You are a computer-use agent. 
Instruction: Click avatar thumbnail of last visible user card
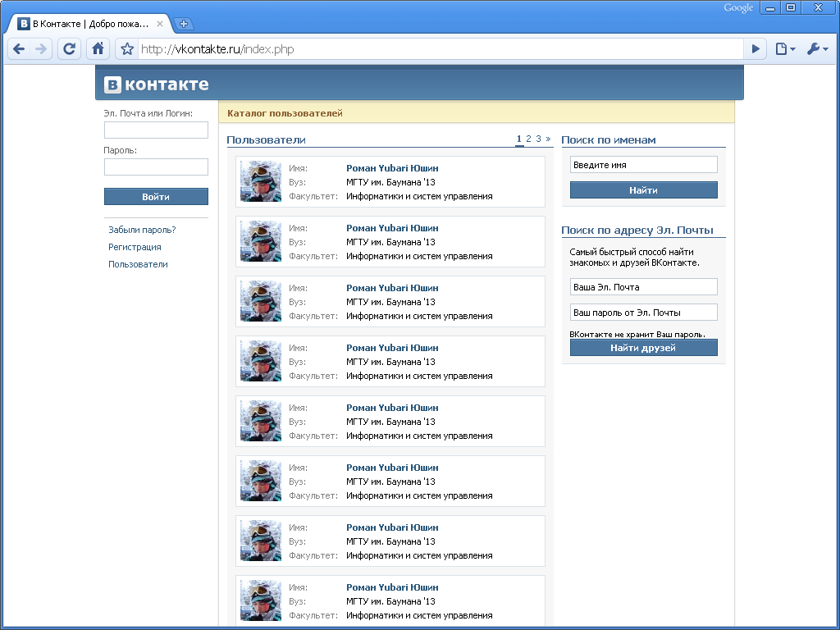coord(261,600)
